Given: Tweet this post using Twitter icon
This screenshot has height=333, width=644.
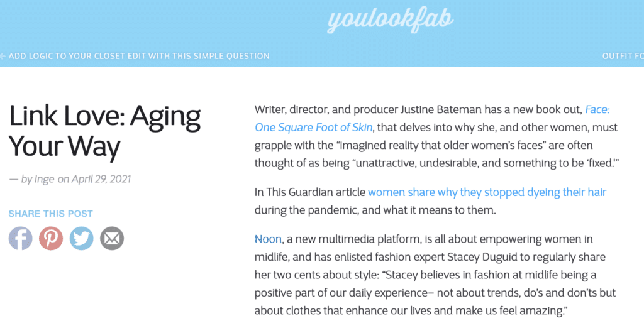Looking at the screenshot, I should coord(81,238).
